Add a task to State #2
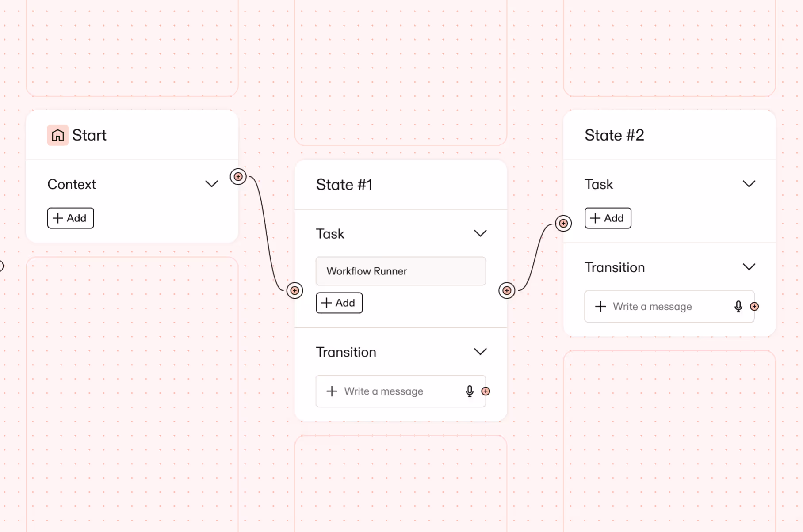The width and height of the screenshot is (803, 532). click(x=608, y=218)
